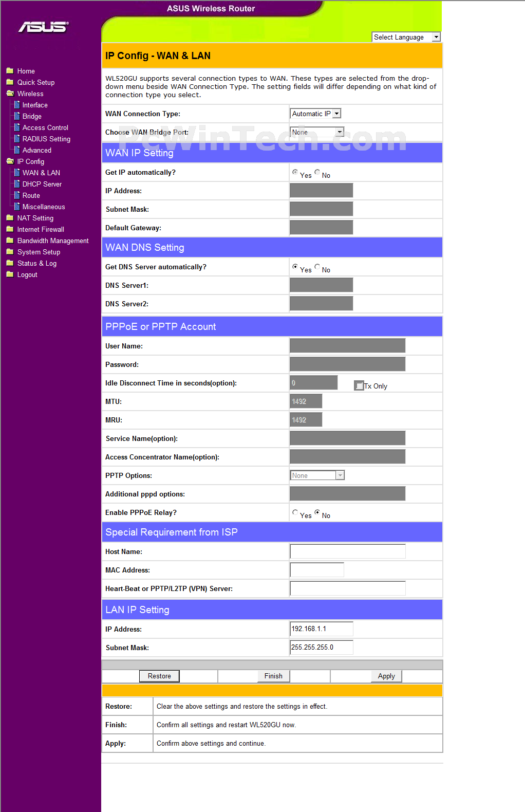Click the folder icon beside Logout
The image size is (525, 812).
10,274
